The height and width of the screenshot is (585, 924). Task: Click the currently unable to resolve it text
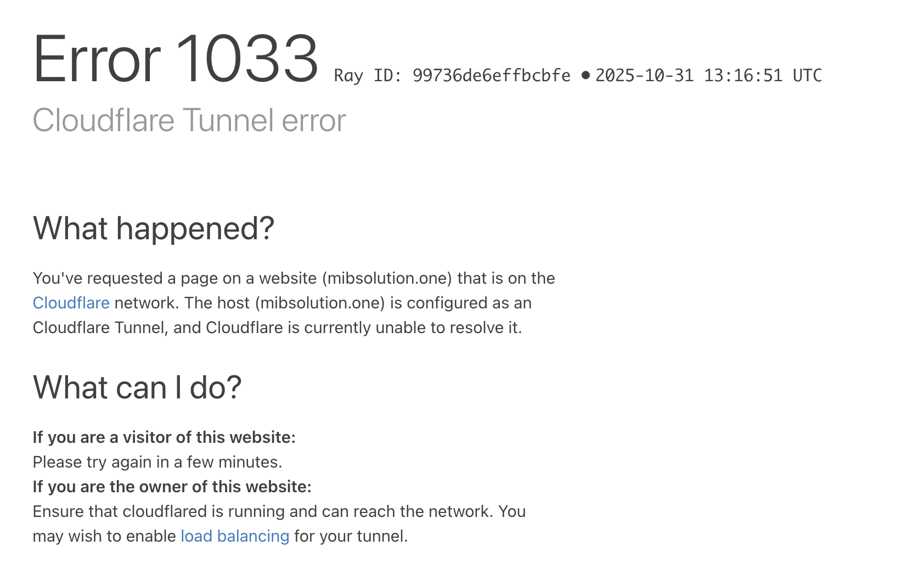pyautogui.click(x=412, y=328)
